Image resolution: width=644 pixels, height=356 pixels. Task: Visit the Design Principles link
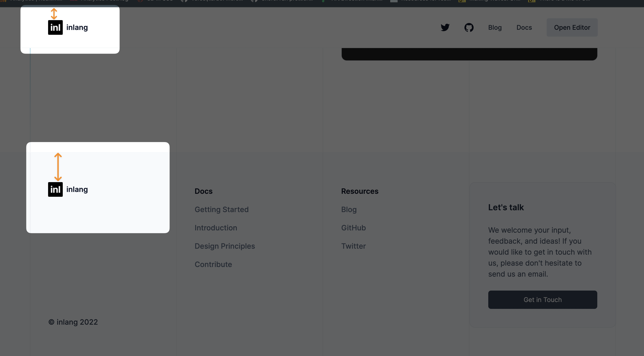224,246
